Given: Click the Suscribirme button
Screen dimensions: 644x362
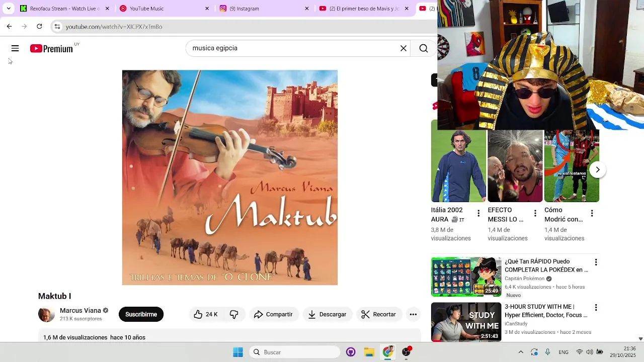Looking at the screenshot, I should click(x=141, y=314).
